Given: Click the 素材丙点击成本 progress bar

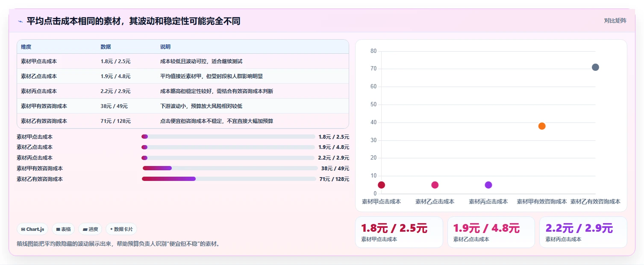Looking at the screenshot, I should 228,158.
